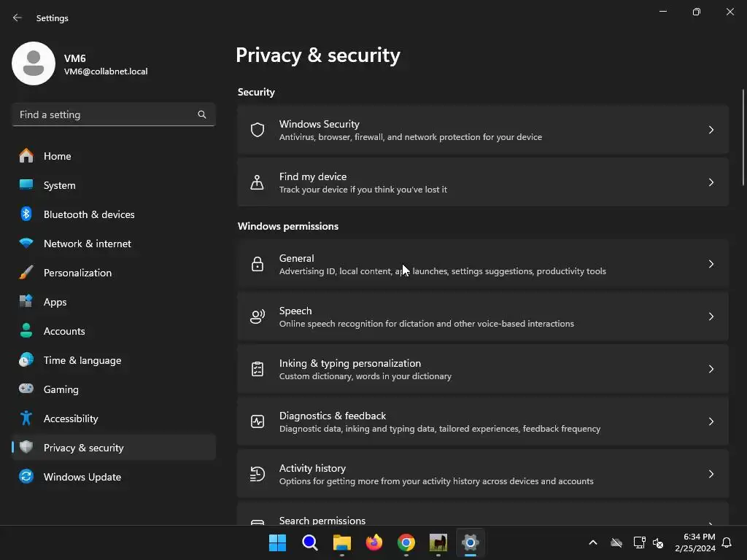
Task: Click the Bluetooth icon in sidebar
Action: 26,214
